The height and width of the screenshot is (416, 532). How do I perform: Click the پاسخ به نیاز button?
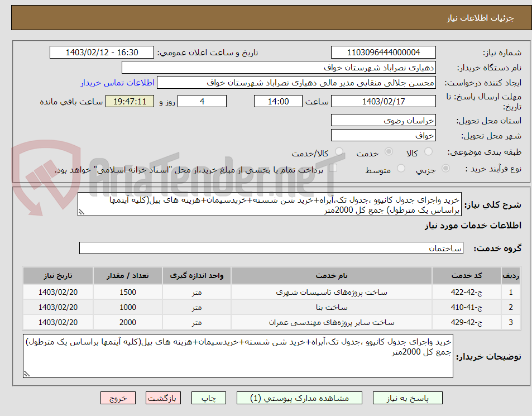click(x=408, y=398)
